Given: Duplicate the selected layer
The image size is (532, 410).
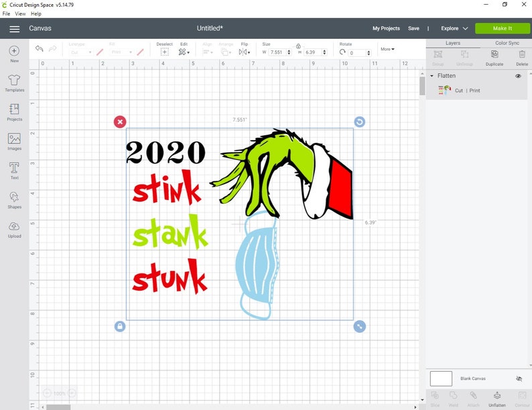Looking at the screenshot, I should click(x=494, y=58).
